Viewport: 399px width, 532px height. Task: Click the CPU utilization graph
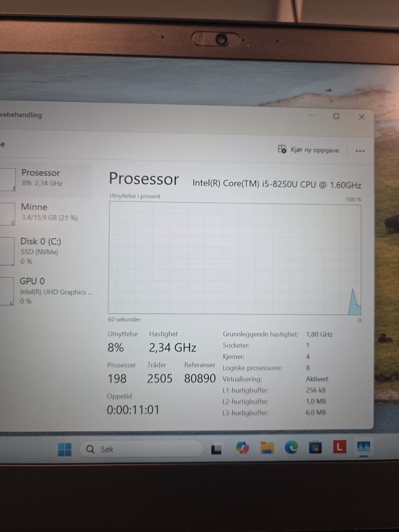235,258
